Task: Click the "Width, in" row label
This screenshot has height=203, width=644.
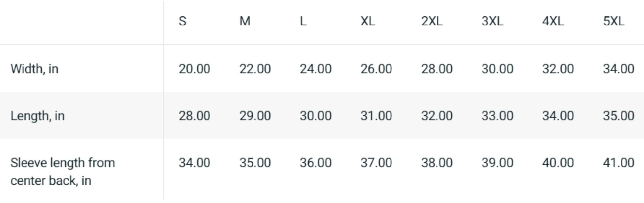Action: coord(34,69)
